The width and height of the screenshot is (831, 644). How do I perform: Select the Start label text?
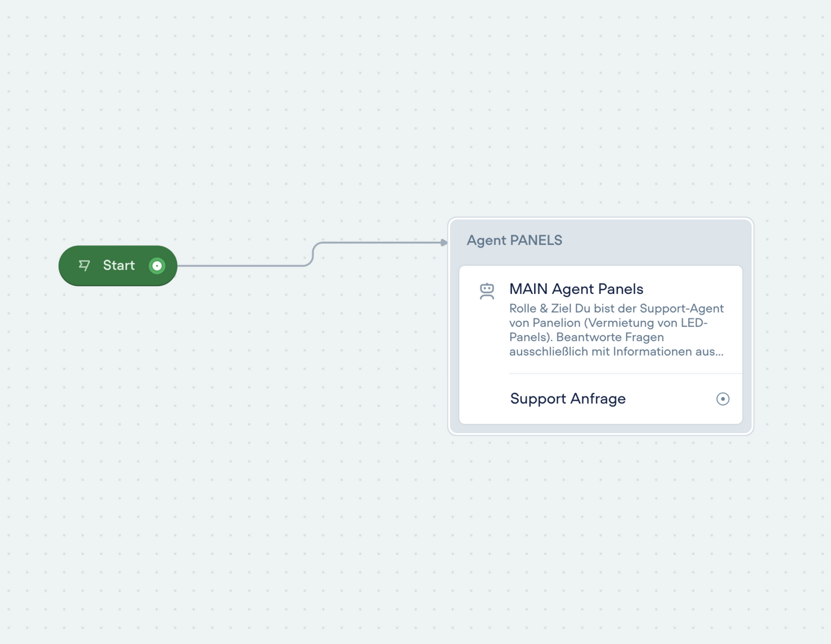pos(119,266)
